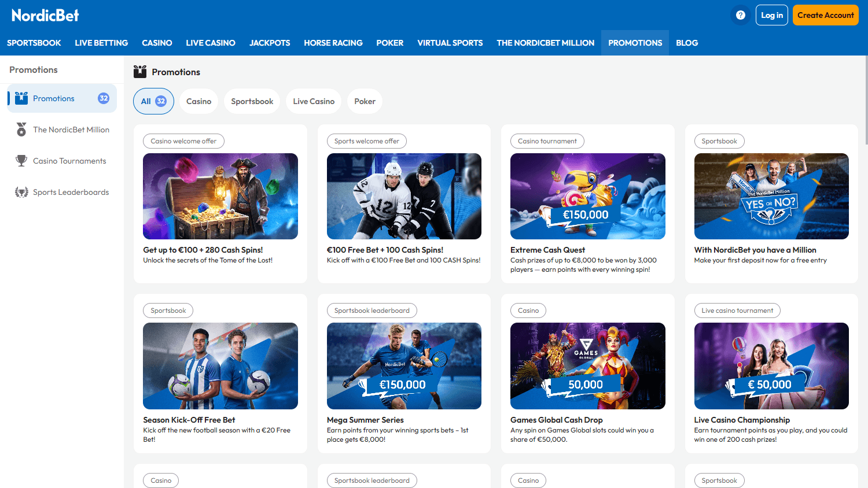
Task: Log in to the account
Action: click(772, 15)
